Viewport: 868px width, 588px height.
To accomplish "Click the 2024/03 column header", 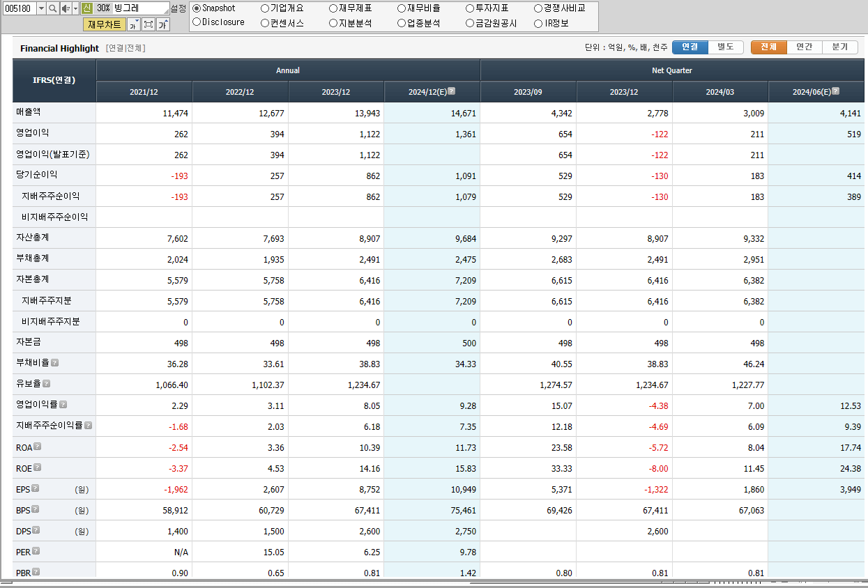I will (x=719, y=92).
